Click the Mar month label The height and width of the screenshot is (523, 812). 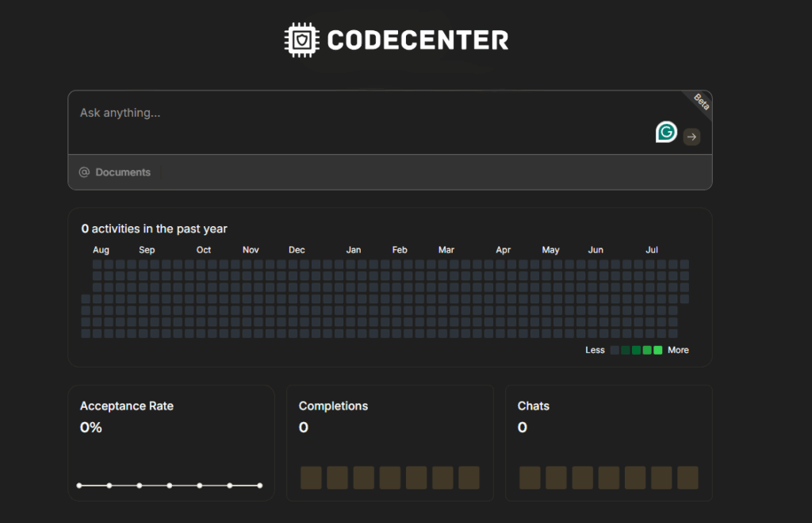click(x=446, y=250)
